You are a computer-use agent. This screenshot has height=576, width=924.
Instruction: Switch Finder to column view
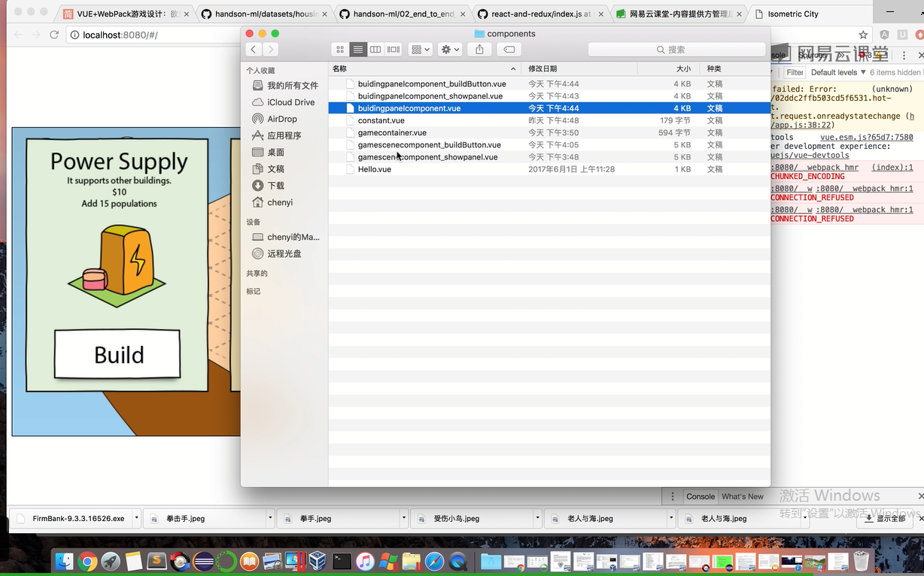point(375,49)
